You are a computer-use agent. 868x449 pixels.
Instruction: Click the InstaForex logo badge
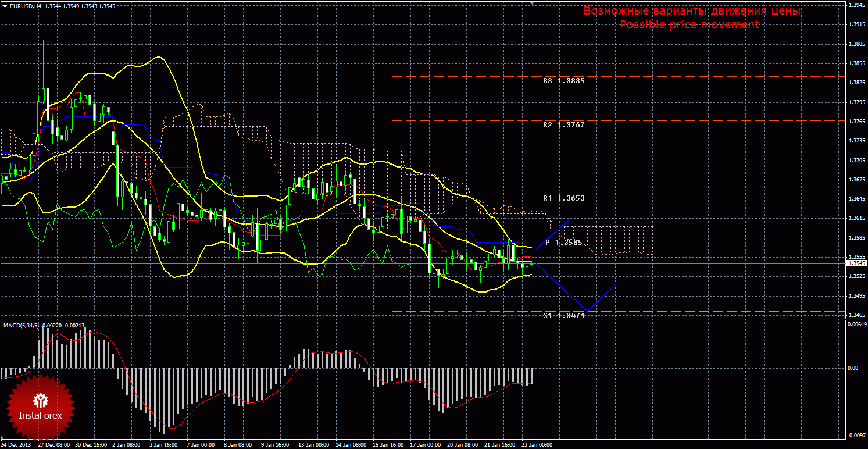[x=40, y=407]
